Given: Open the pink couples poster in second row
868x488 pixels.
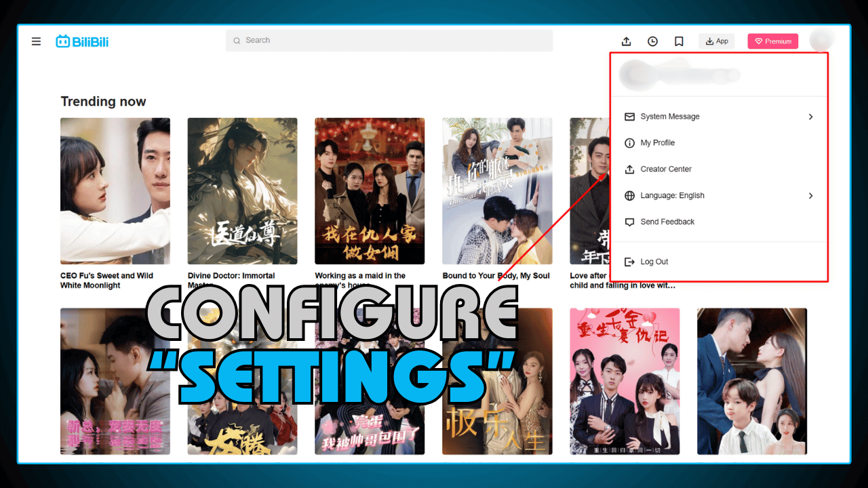Looking at the screenshot, I should (x=625, y=382).
